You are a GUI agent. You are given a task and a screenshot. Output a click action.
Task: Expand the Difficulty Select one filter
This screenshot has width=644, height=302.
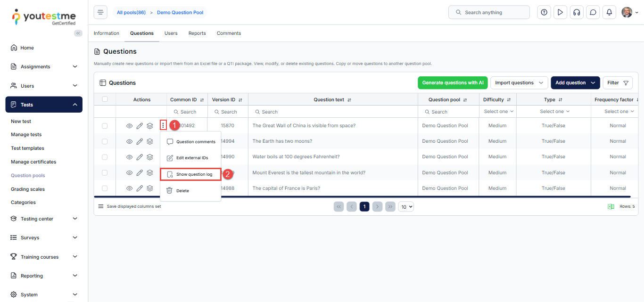(x=498, y=112)
